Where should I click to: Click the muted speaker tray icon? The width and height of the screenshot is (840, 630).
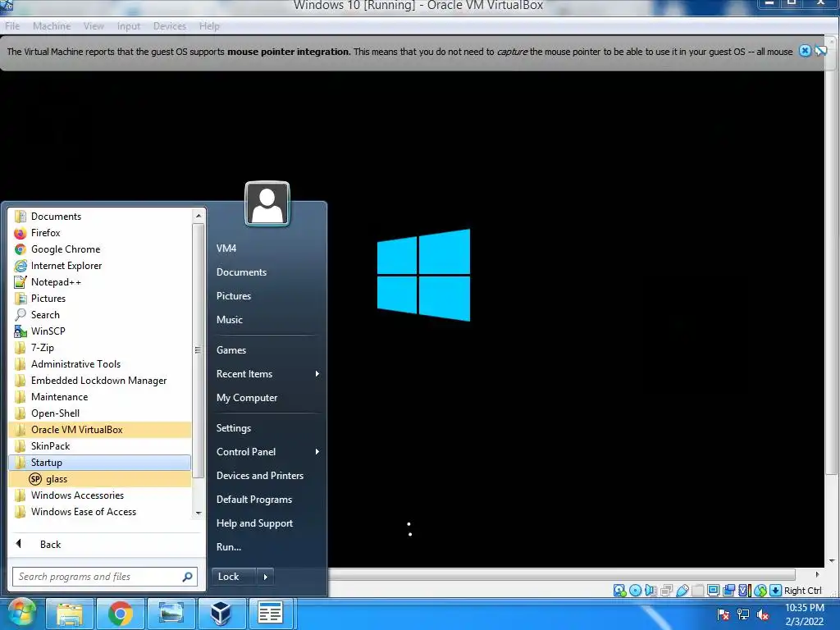763,614
